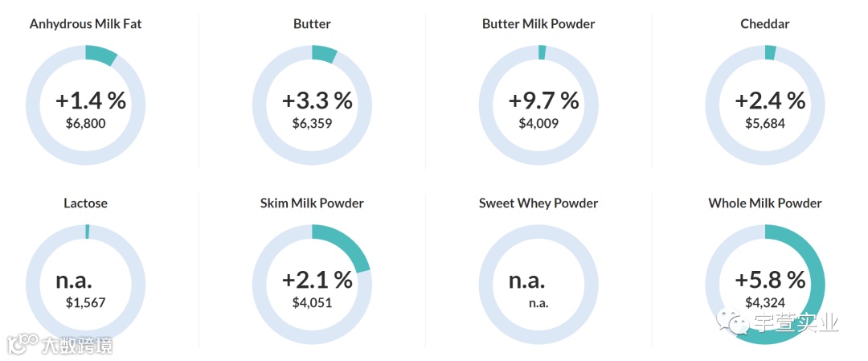
Task: Click the $4,009 Butter Milk Powder price
Action: point(538,123)
